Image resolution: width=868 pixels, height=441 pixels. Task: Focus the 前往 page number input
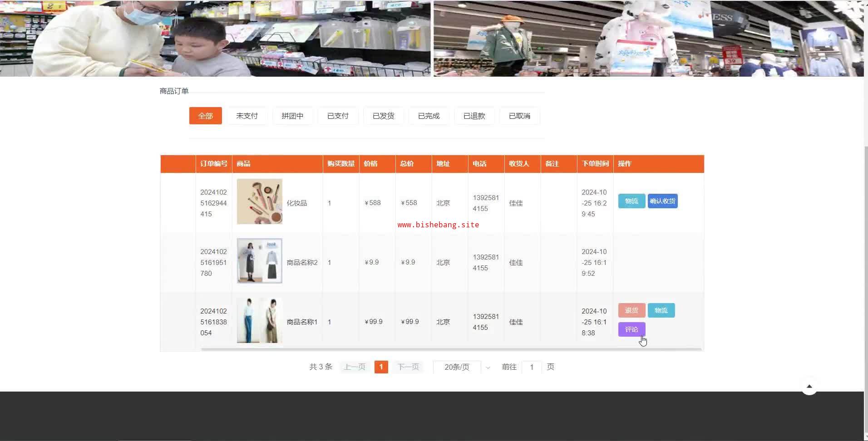point(532,367)
